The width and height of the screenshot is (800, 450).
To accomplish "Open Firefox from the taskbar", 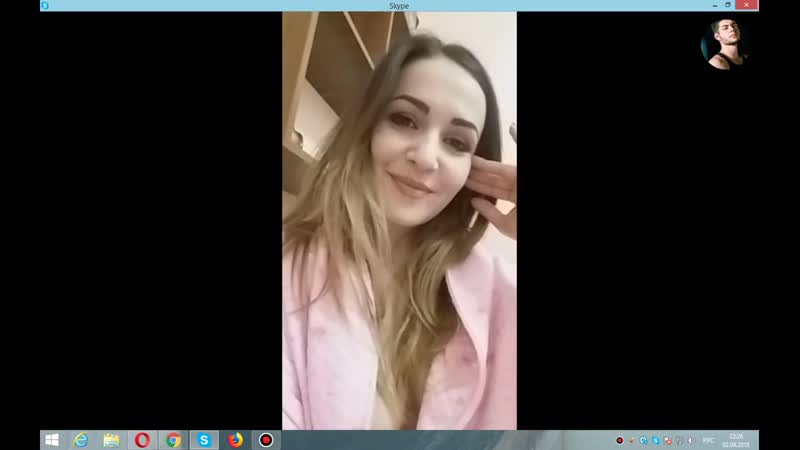I will click(235, 440).
